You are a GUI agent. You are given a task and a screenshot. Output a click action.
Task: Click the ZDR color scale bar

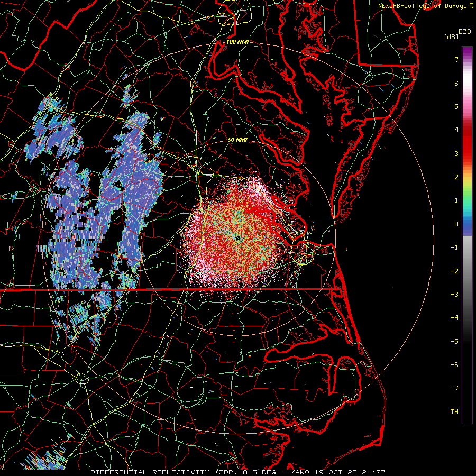[467, 235]
